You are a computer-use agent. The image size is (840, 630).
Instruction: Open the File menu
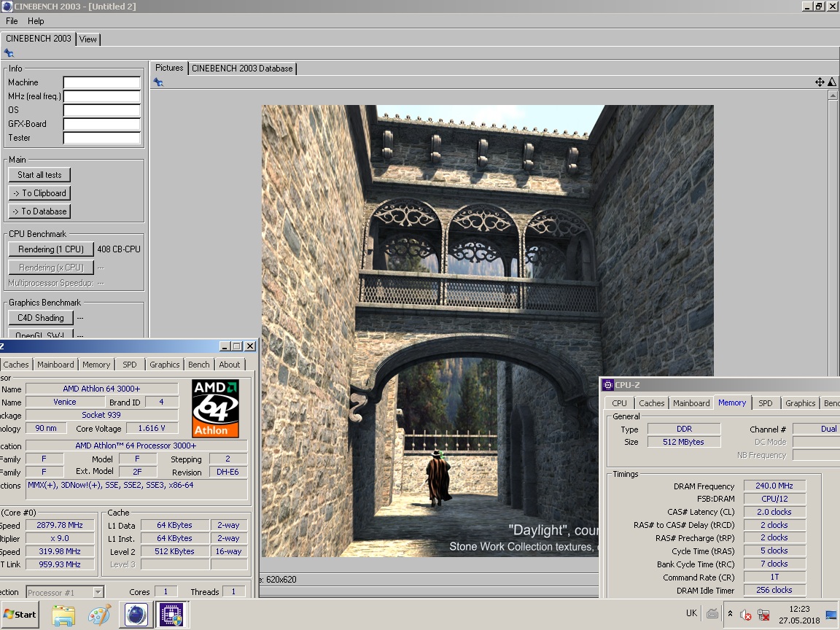pos(12,21)
